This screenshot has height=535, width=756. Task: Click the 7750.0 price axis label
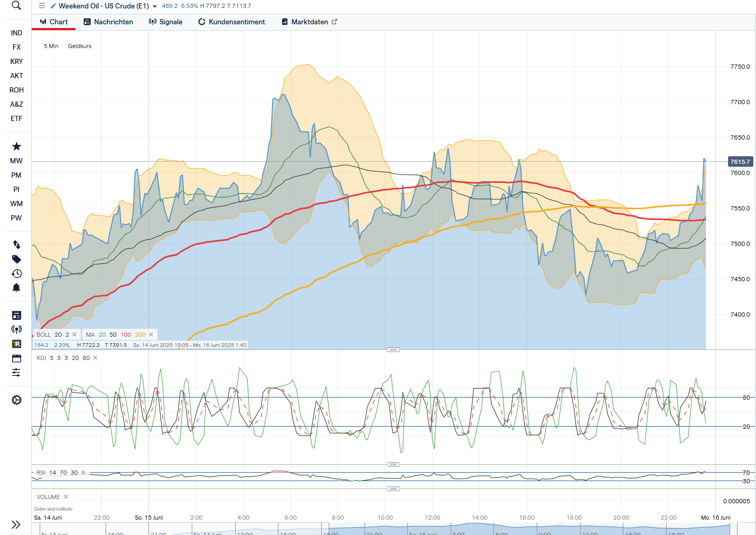[x=740, y=67]
